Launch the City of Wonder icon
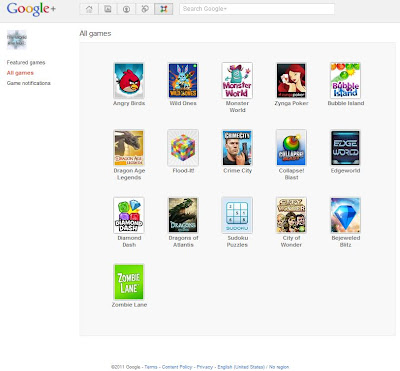 (x=291, y=215)
